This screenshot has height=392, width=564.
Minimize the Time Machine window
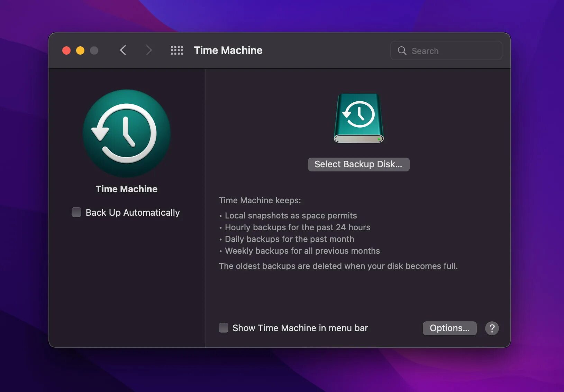(80, 50)
